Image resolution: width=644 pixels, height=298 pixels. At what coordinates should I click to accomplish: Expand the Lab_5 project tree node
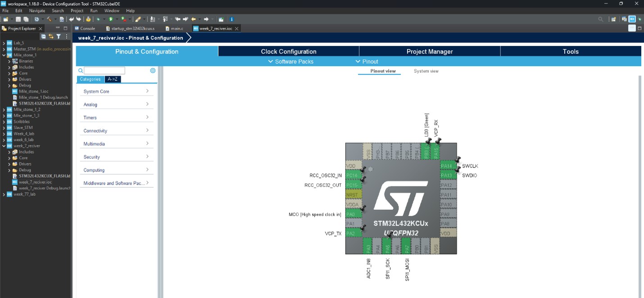pyautogui.click(x=4, y=43)
